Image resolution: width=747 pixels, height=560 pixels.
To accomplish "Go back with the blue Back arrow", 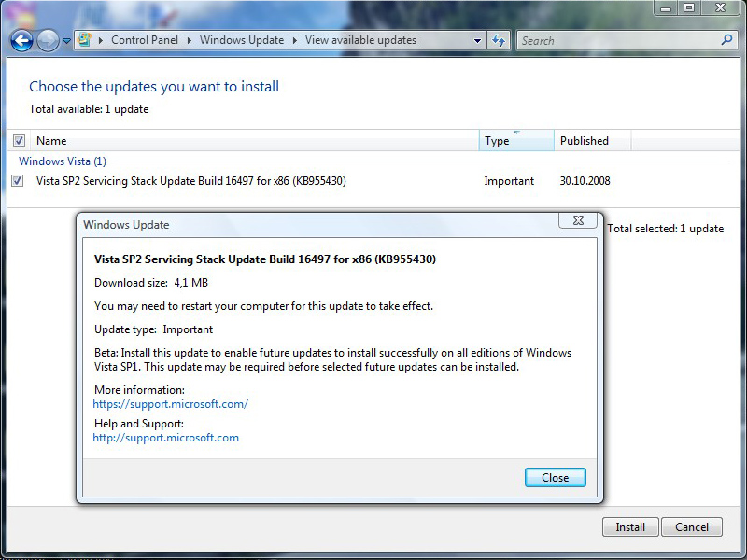I will tap(21, 40).
